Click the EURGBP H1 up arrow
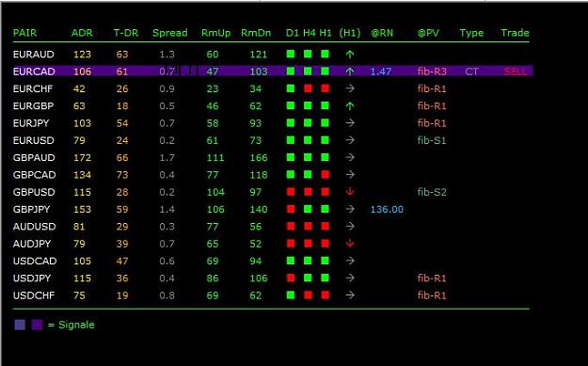The width and height of the screenshot is (588, 366). tap(350, 106)
